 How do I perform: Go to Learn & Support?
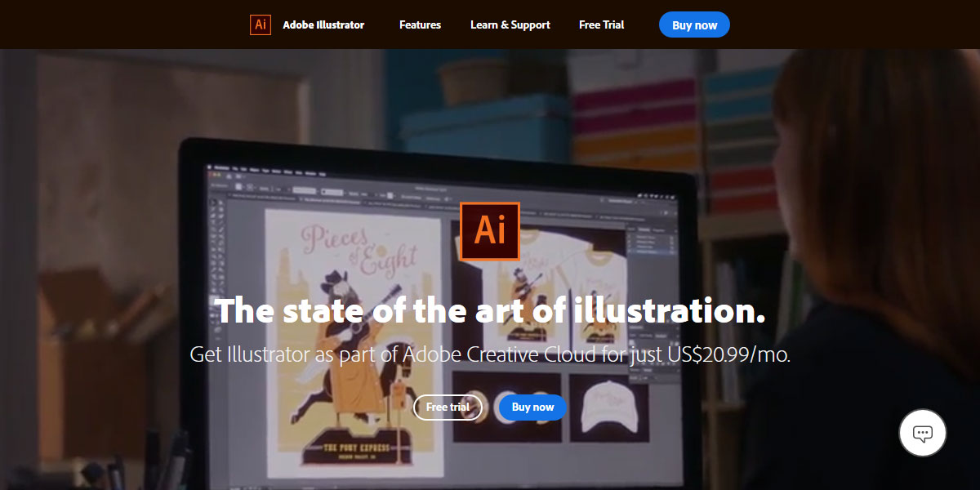510,24
